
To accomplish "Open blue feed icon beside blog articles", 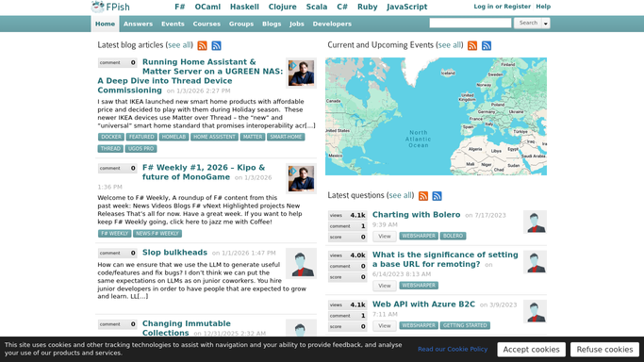I will (216, 45).
